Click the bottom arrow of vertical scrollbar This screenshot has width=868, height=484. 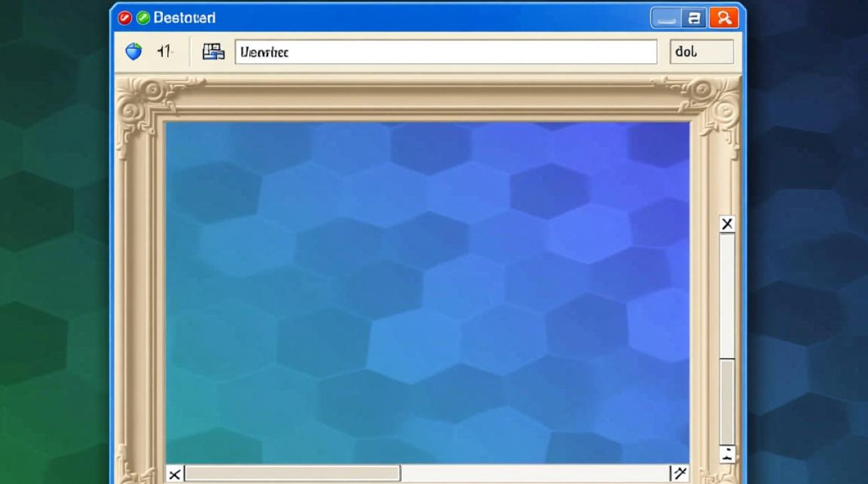point(727,454)
